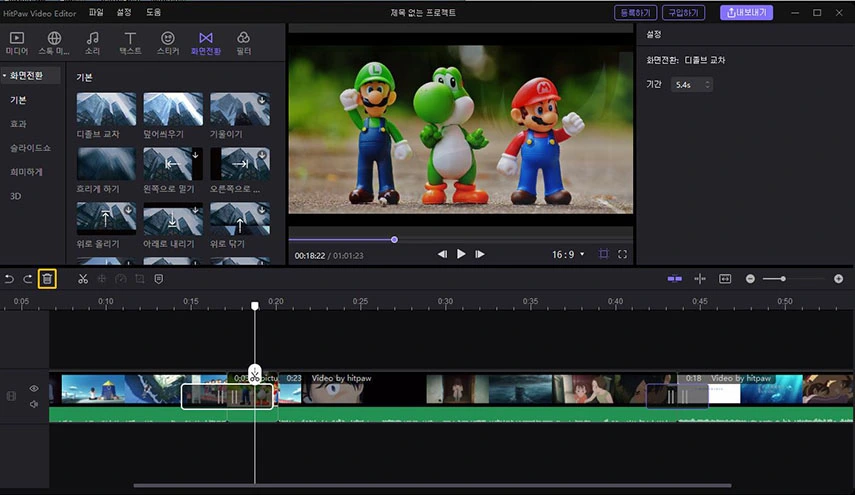The image size is (855, 495).
Task: Click the freeze frame toolbar icon
Action: (101, 279)
